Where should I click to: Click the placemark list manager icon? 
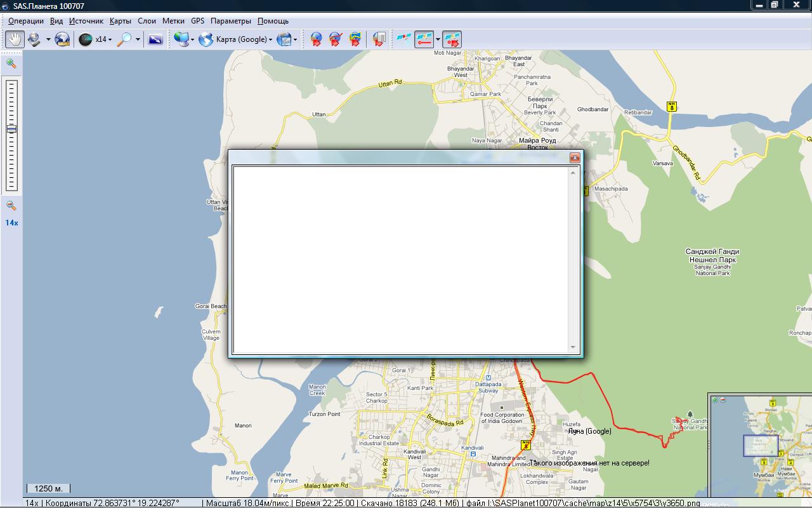pyautogui.click(x=379, y=39)
